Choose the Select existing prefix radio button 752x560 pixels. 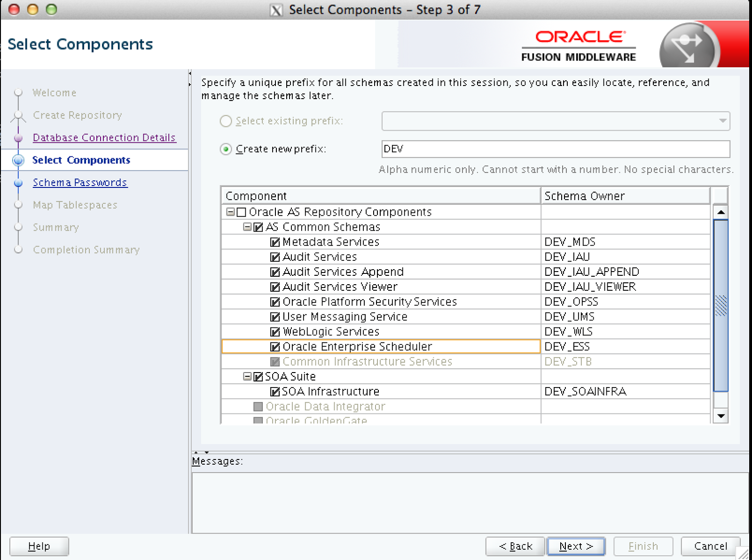coord(226,121)
